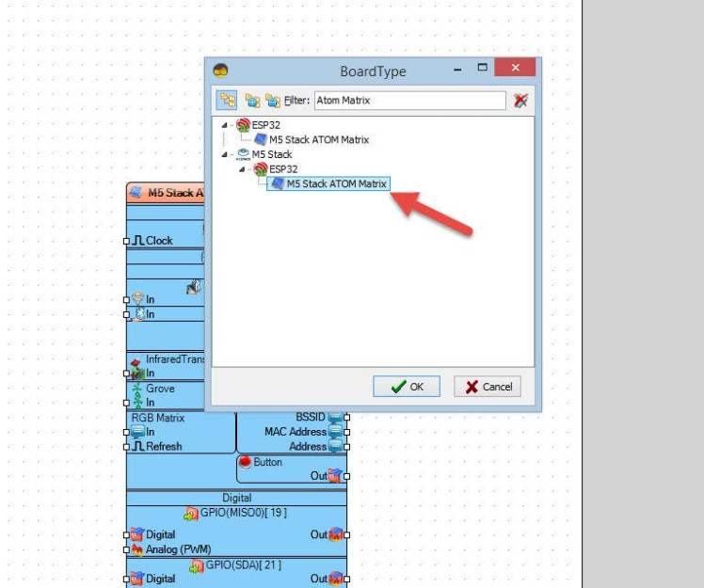Viewport: 704px width, 588px height.
Task: Click the MAC Address output pin icon
Action: point(335,432)
